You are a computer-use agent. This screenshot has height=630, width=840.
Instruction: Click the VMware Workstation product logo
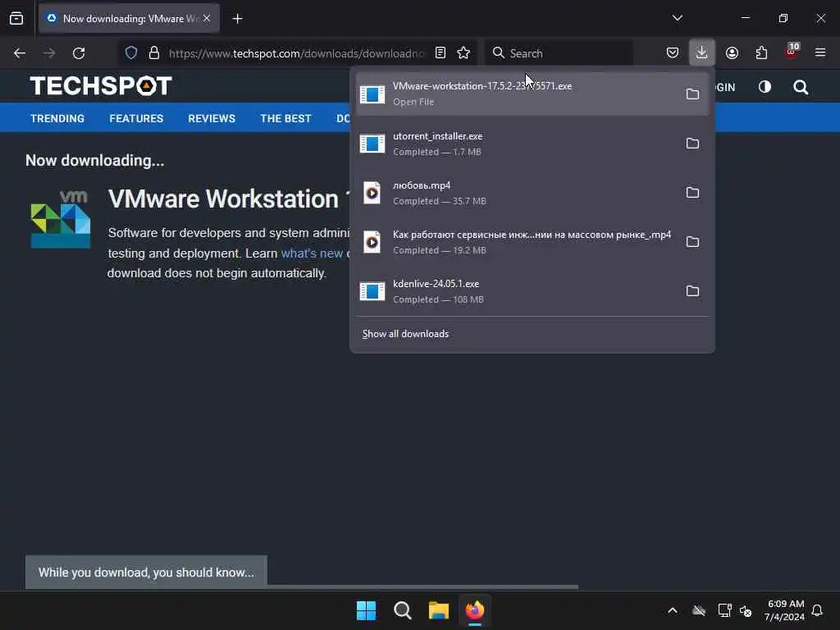(61, 219)
